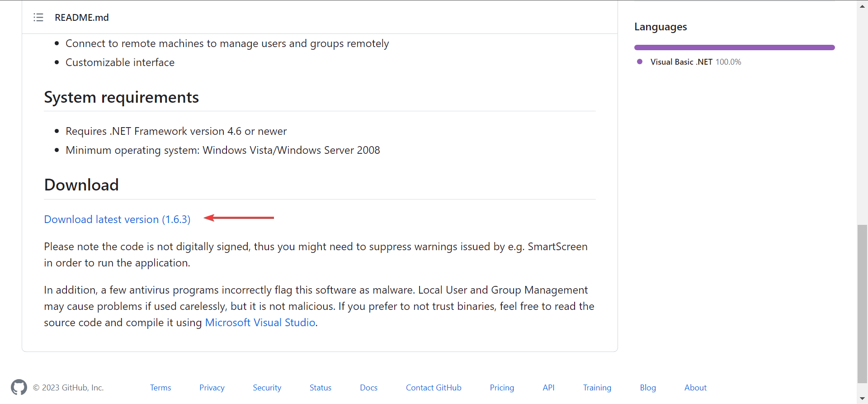868x404 pixels.
Task: Open the Security page
Action: (267, 387)
